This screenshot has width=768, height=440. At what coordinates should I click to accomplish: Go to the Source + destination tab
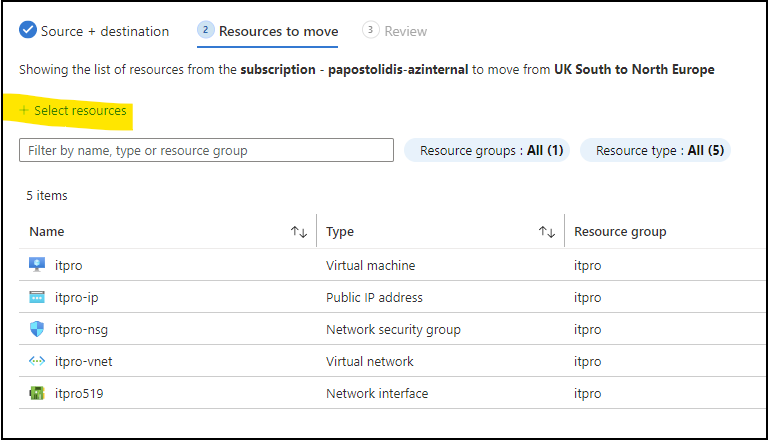pyautogui.click(x=104, y=31)
